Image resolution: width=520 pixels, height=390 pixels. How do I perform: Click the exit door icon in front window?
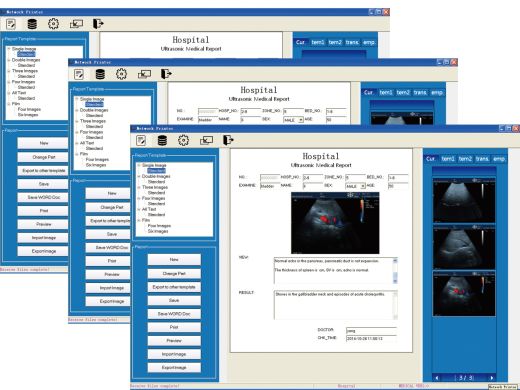point(228,140)
